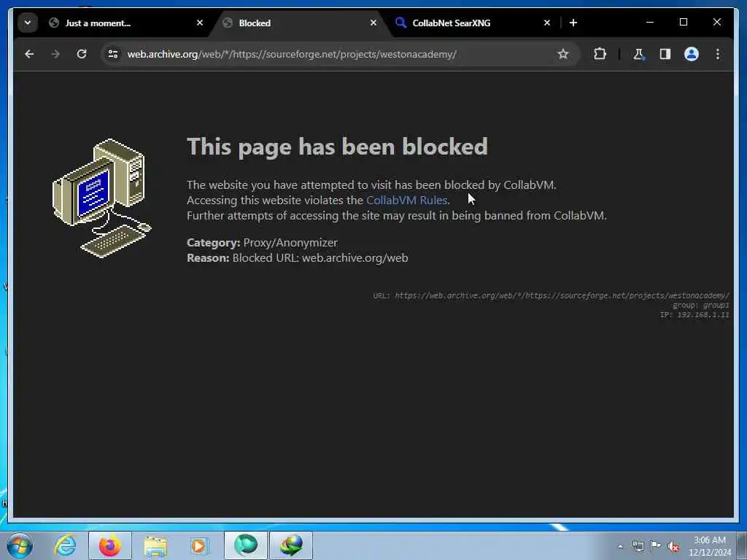Open Internet Download Manager taskbar icon
Screen dimensions: 747x560
tap(291, 545)
